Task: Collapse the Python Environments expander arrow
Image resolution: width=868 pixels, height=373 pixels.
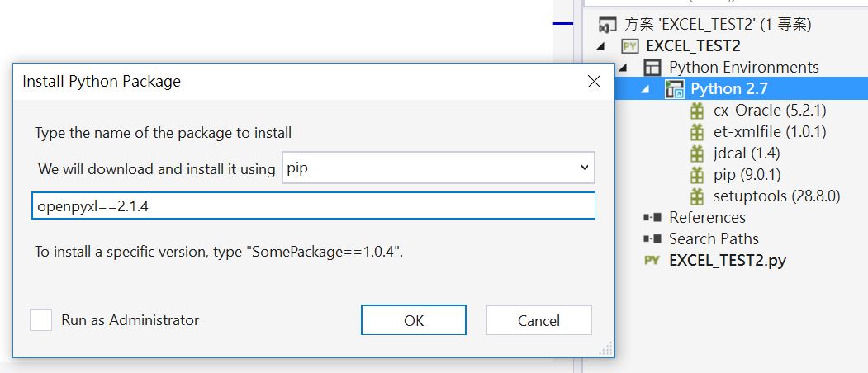Action: (x=624, y=68)
